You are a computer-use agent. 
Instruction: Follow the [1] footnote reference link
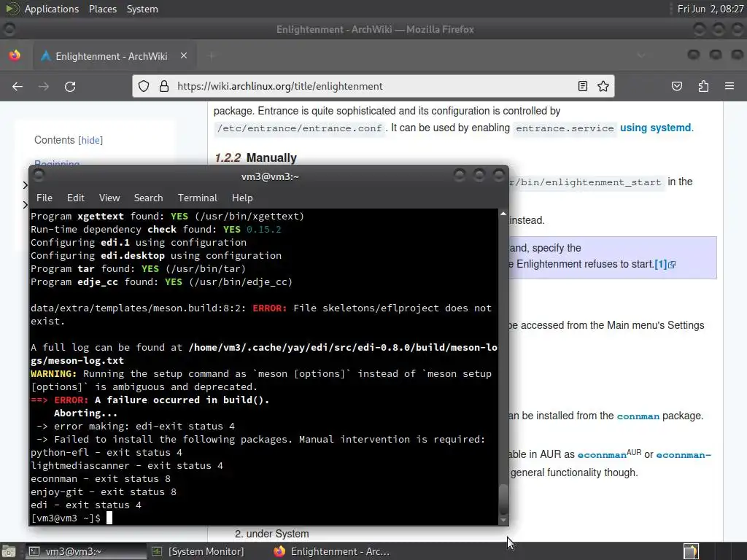[660, 264]
